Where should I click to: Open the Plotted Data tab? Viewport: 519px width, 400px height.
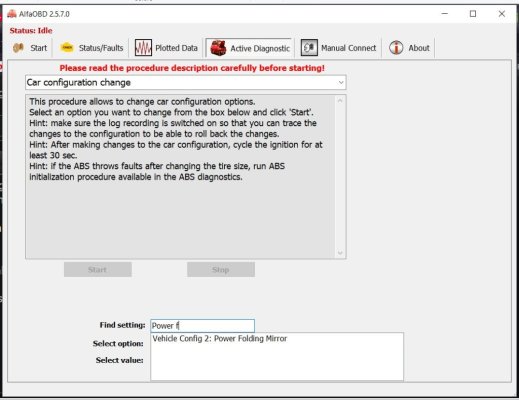[166, 48]
